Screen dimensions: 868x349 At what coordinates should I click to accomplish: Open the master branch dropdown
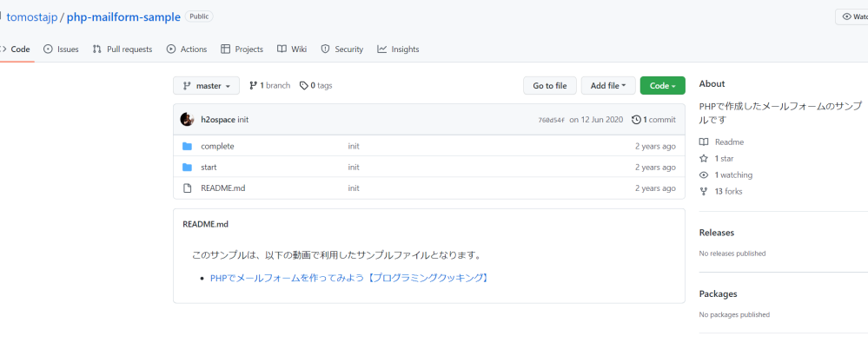click(x=207, y=86)
